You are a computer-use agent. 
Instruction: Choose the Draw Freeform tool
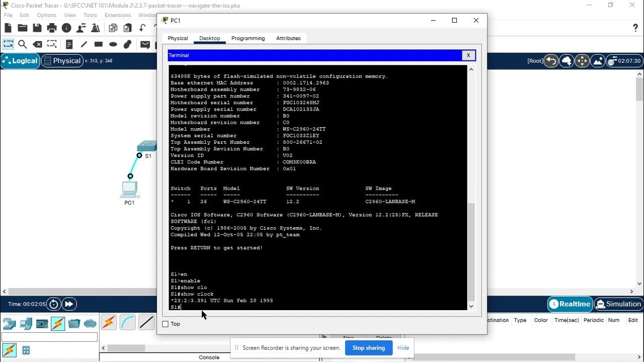point(128,44)
